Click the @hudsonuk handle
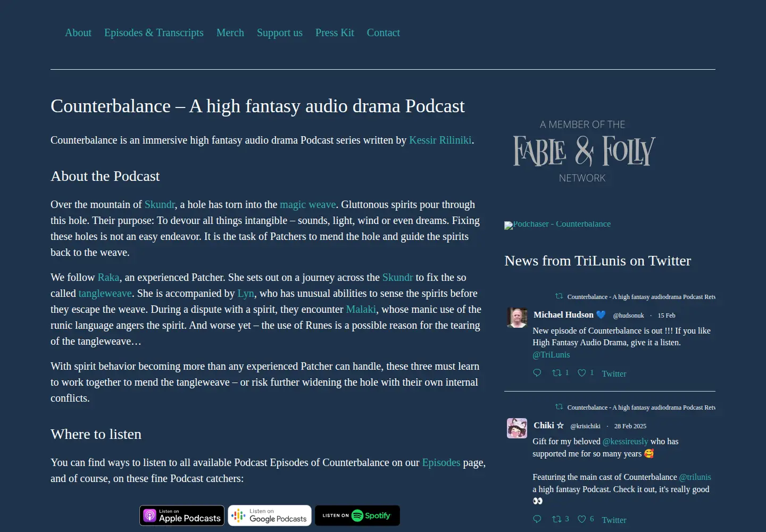Image resolution: width=766 pixels, height=532 pixels. click(x=628, y=315)
